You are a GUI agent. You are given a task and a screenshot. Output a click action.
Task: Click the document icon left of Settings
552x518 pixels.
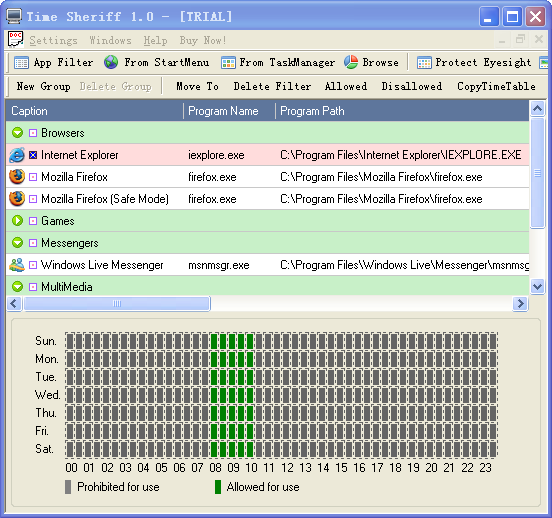pos(15,39)
